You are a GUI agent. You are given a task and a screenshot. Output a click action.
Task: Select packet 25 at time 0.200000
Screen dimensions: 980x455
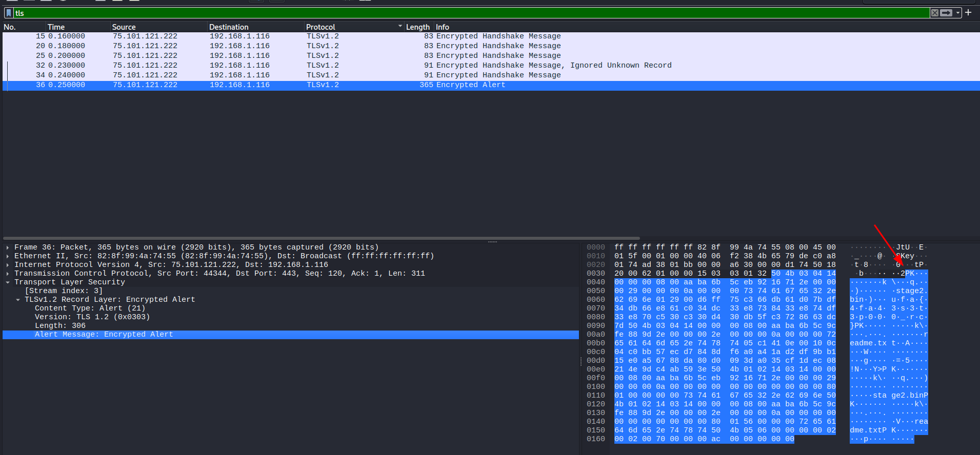(x=491, y=56)
